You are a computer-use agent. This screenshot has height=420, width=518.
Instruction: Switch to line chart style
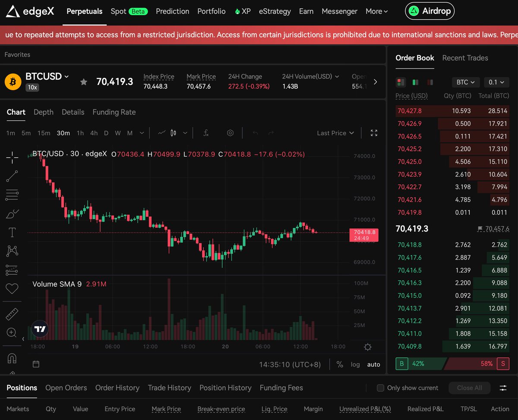(x=162, y=133)
